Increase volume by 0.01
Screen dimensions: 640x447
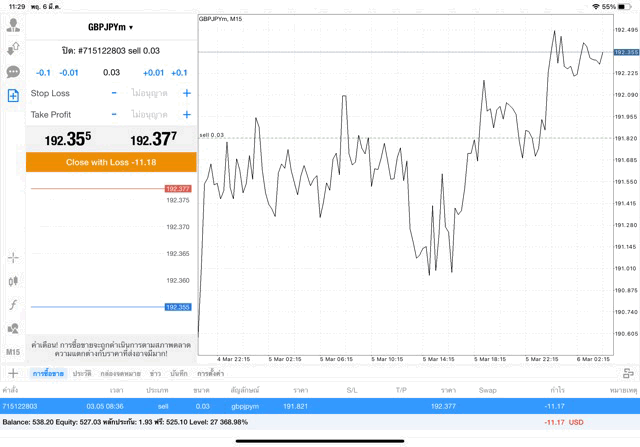click(x=153, y=73)
